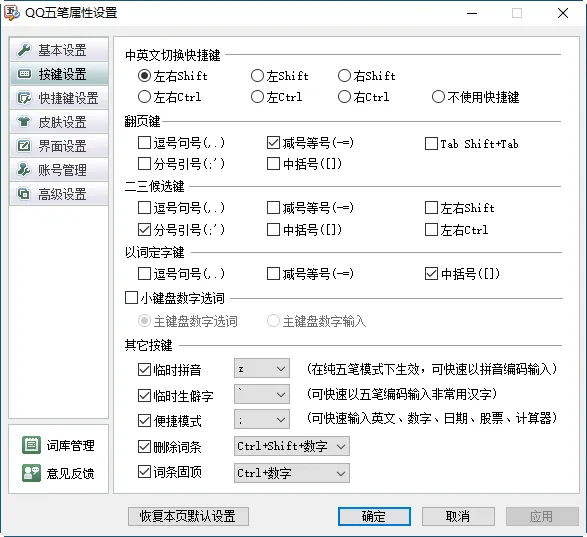Check 逗号句号 under 二三候选键
The width and height of the screenshot is (587, 537).
(x=145, y=207)
